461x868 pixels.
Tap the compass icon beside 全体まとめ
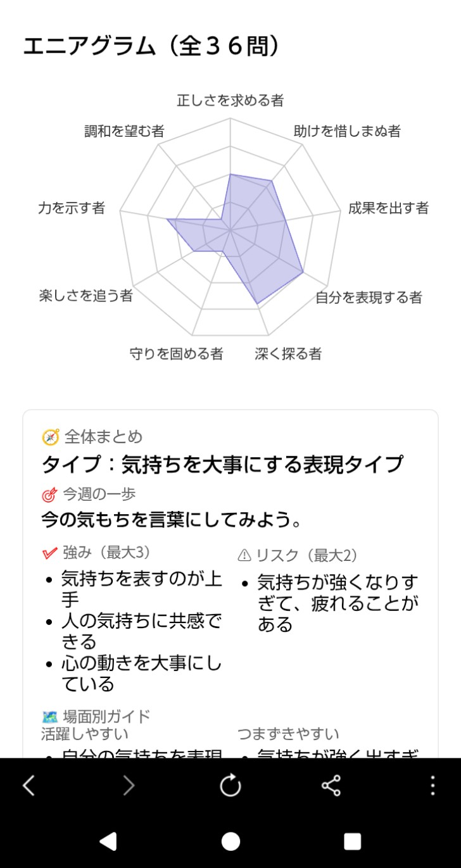pyautogui.click(x=50, y=437)
